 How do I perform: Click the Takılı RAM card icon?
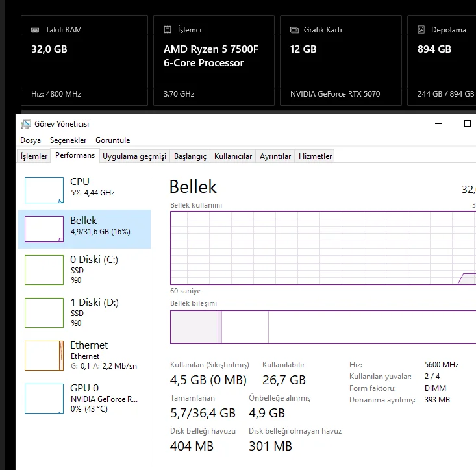35,30
